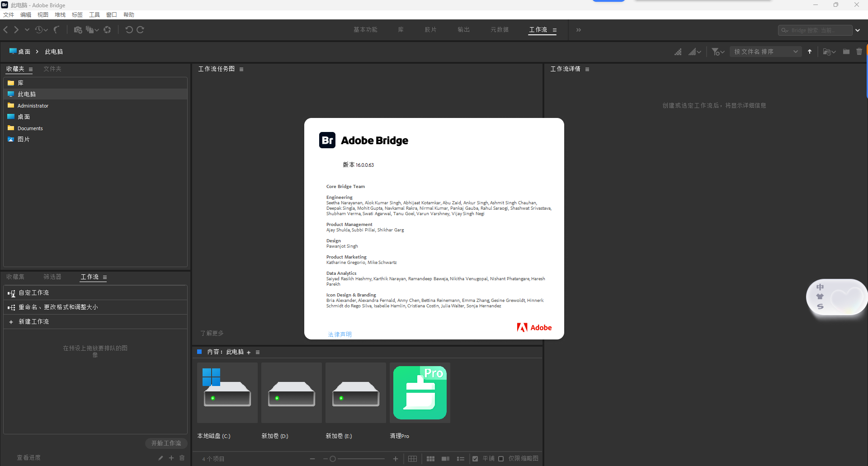The width and height of the screenshot is (868, 466).
Task: Switch to the 输出 workspace tab
Action: (x=463, y=29)
